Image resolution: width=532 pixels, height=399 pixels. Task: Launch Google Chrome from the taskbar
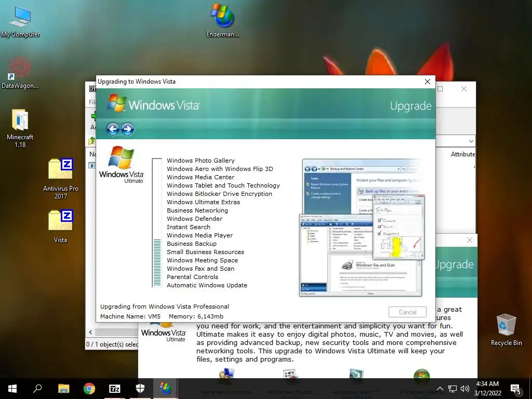(89, 389)
